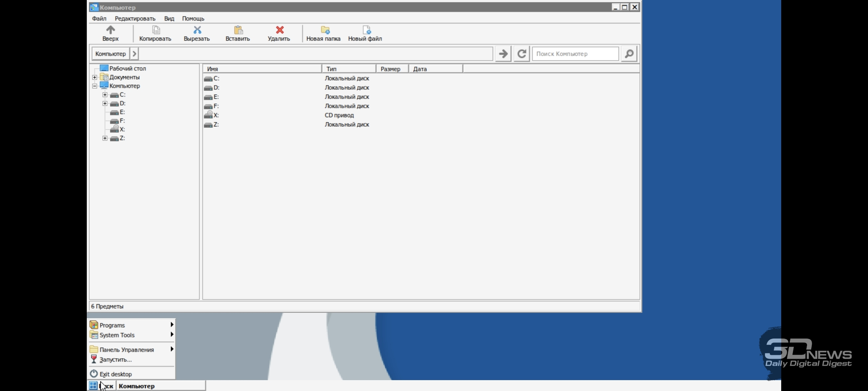The height and width of the screenshot is (391, 868).
Task: Click Компьютер taskbar window button
Action: point(160,386)
